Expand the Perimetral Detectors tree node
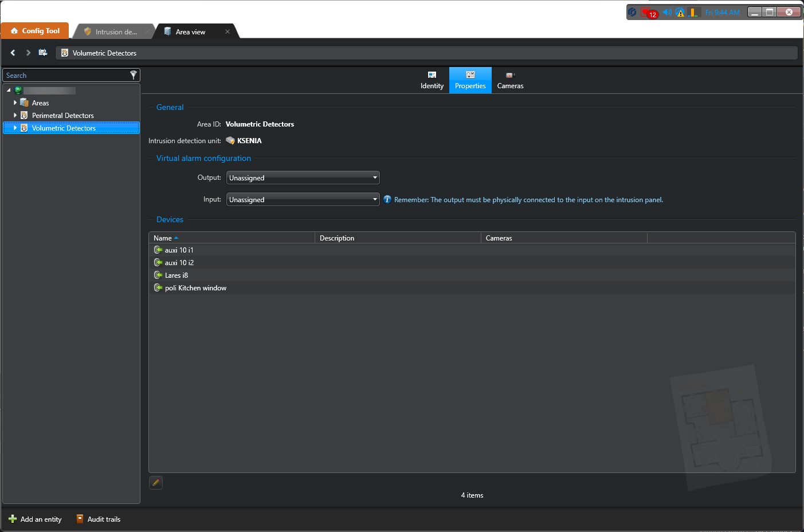804x532 pixels. (x=15, y=116)
